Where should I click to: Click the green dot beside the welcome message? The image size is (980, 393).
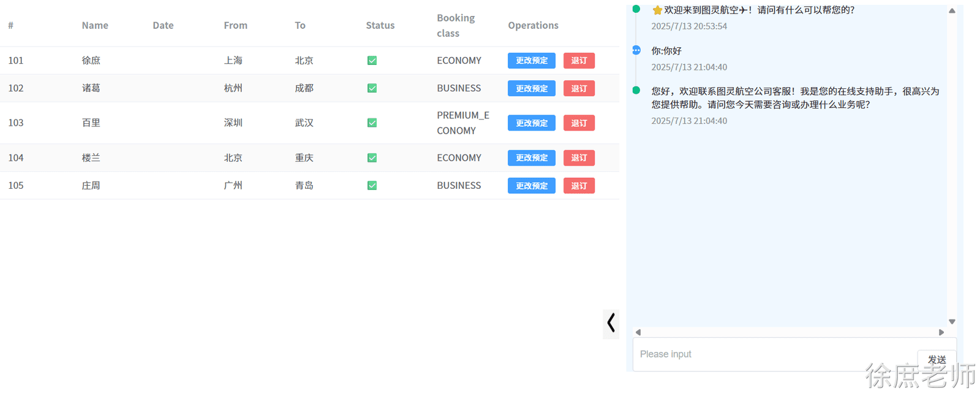(636, 9)
